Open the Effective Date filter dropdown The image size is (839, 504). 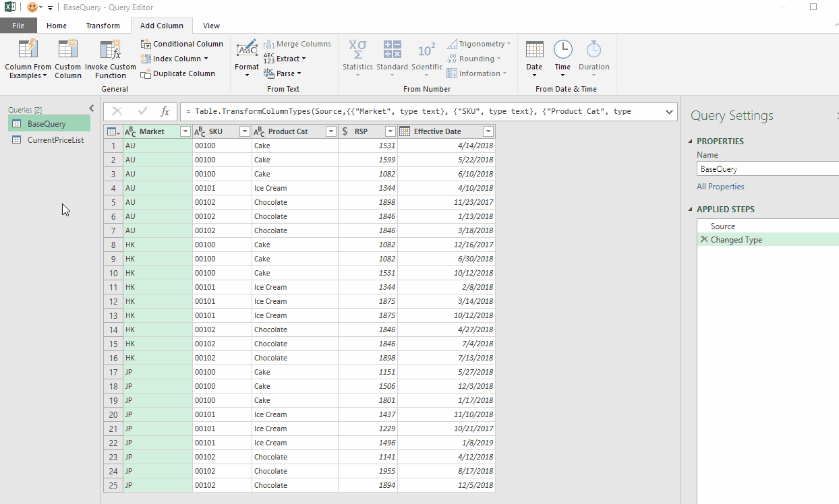coord(488,131)
